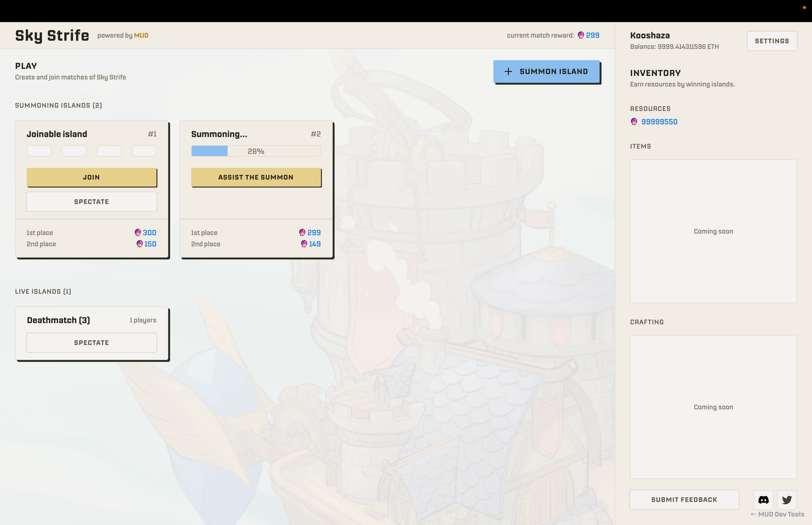Viewport: 812px width, 525px height.
Task: Click the Items Coming soon panel
Action: (x=713, y=231)
